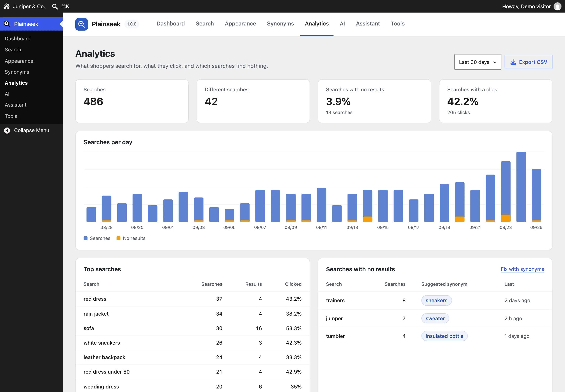Click the Collapse Menu arrow icon
The width and height of the screenshot is (565, 392).
(x=7, y=130)
